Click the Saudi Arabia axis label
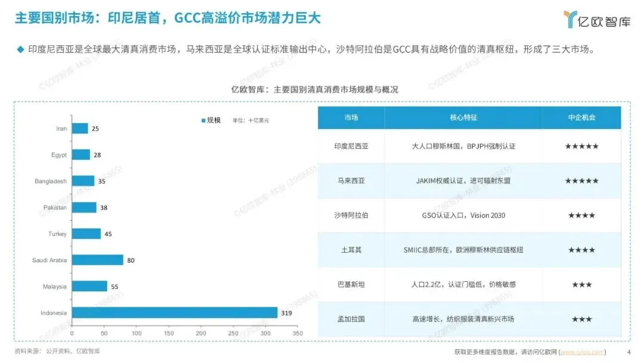 tap(49, 260)
